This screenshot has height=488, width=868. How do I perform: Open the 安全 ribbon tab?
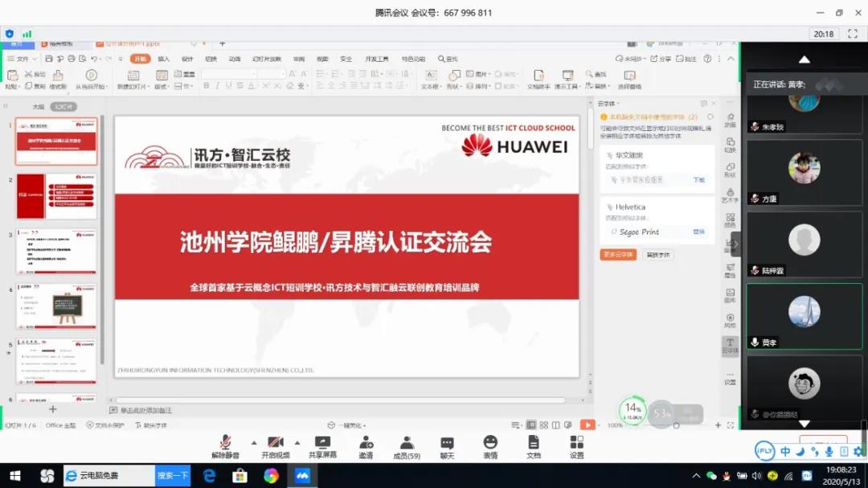(x=346, y=59)
